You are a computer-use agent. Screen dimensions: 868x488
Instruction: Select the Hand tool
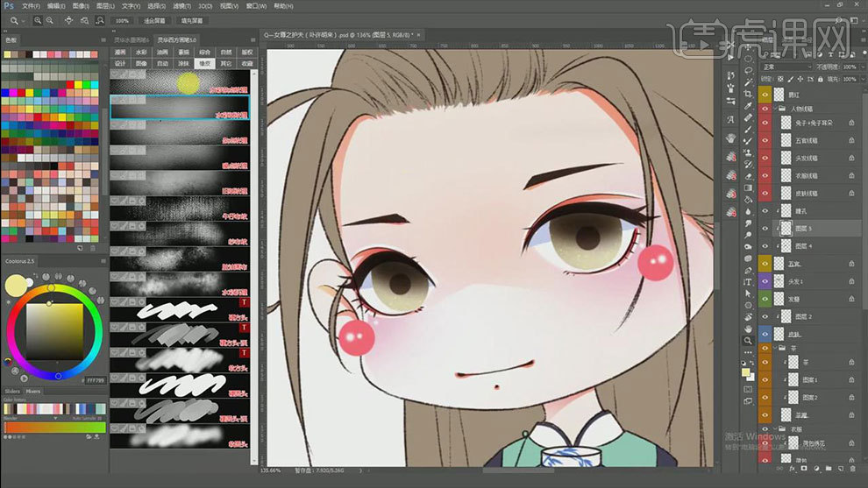coord(749,329)
